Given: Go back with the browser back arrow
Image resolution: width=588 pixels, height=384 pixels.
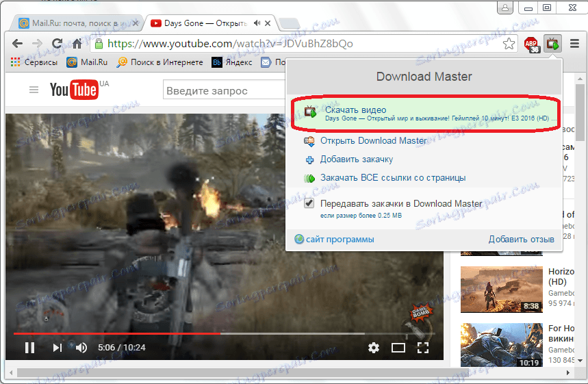Looking at the screenshot, I should [17, 44].
